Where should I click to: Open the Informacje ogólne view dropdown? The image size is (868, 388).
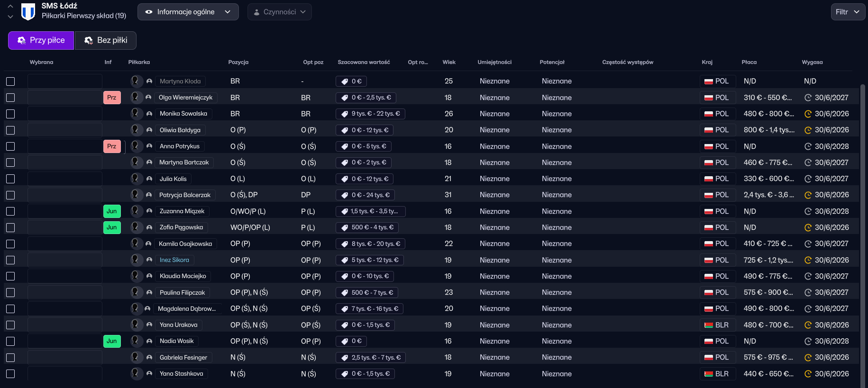[x=188, y=12]
